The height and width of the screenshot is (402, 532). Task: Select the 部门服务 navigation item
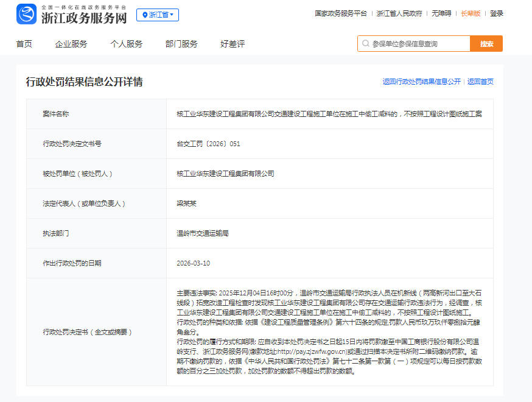point(181,44)
